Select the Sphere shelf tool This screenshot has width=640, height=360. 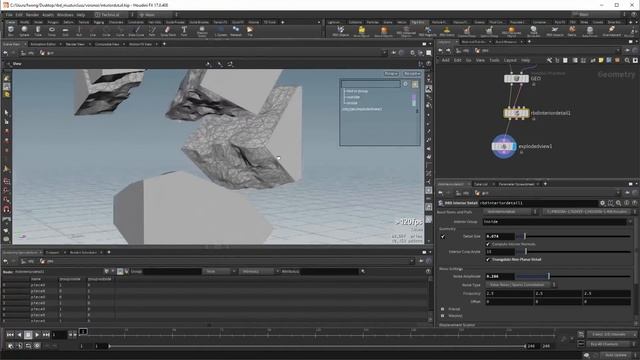(x=24, y=31)
